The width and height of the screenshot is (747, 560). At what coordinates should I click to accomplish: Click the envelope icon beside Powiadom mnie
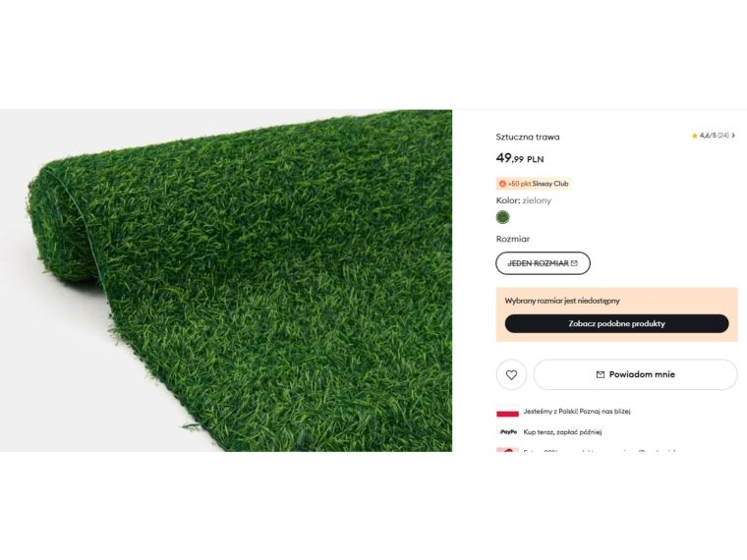pyautogui.click(x=601, y=374)
